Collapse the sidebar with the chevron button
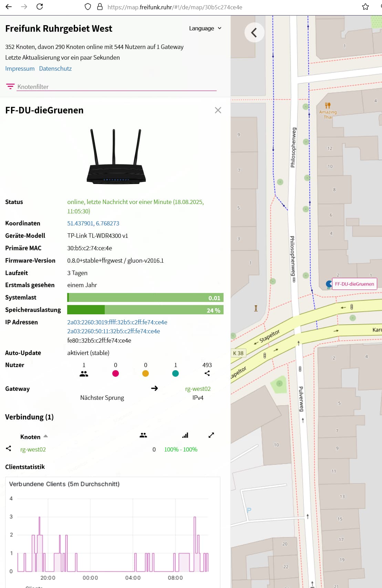This screenshot has width=382, height=588. click(x=254, y=33)
